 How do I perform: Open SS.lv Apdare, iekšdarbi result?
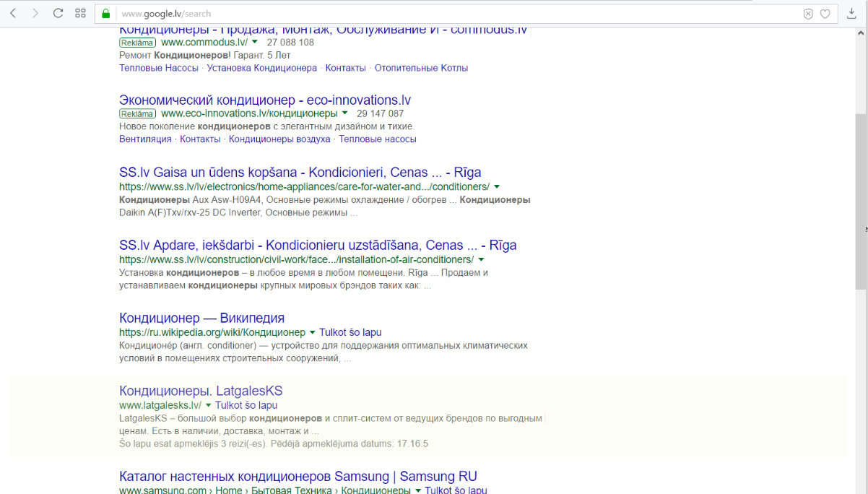click(318, 245)
